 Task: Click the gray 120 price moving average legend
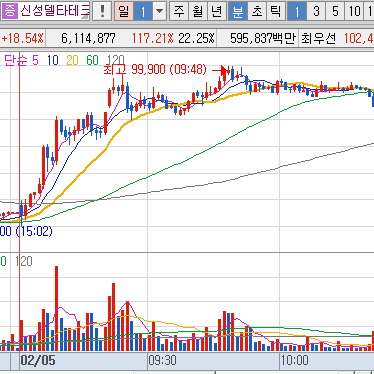point(115,60)
